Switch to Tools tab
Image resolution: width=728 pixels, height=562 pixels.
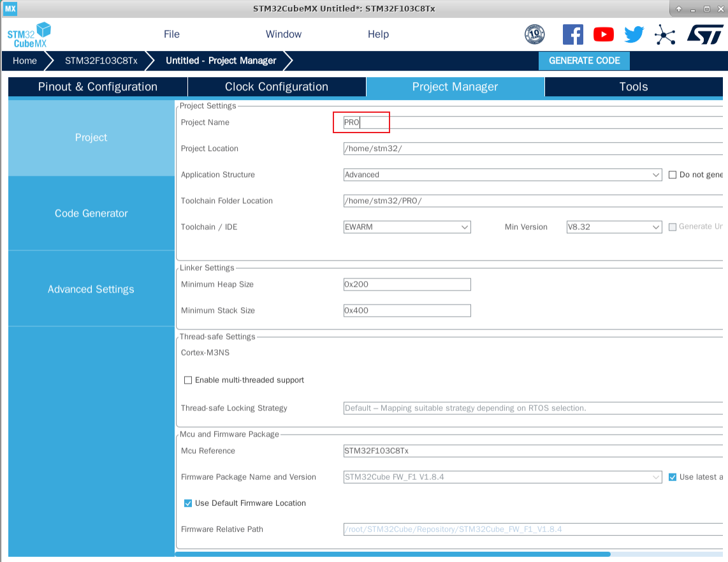pyautogui.click(x=634, y=87)
